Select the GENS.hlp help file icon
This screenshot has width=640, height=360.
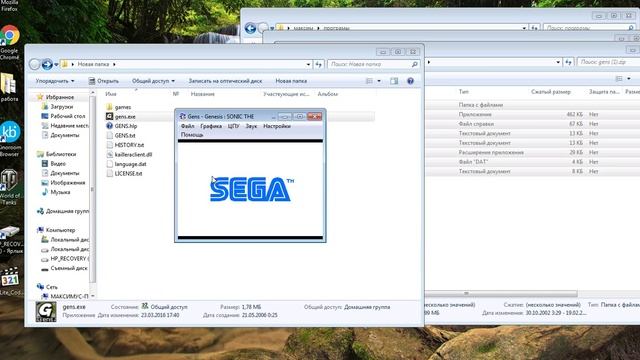point(109,126)
